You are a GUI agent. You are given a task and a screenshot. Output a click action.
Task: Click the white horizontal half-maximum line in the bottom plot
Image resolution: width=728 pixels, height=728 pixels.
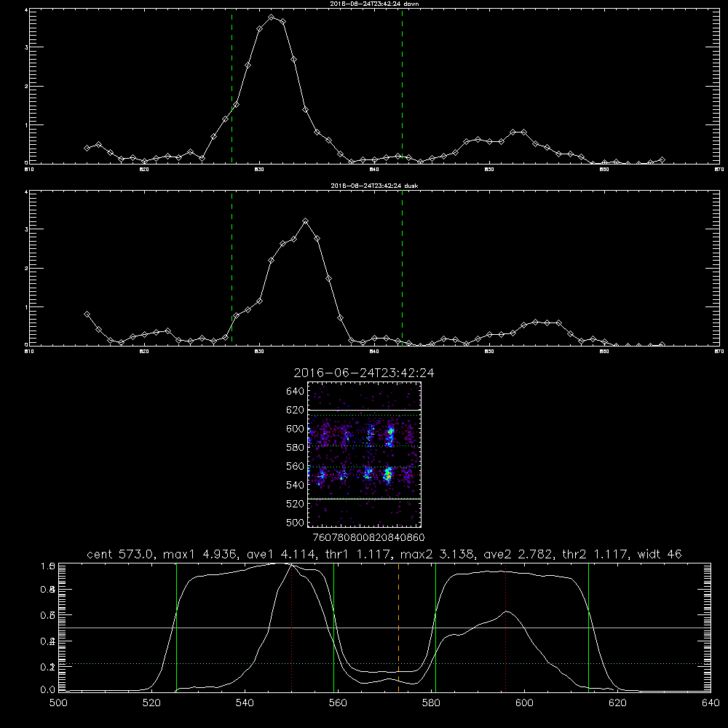pos(384,628)
